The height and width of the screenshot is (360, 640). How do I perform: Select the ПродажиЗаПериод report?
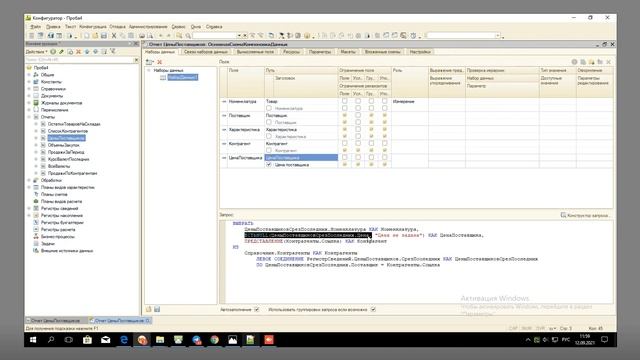point(66,152)
